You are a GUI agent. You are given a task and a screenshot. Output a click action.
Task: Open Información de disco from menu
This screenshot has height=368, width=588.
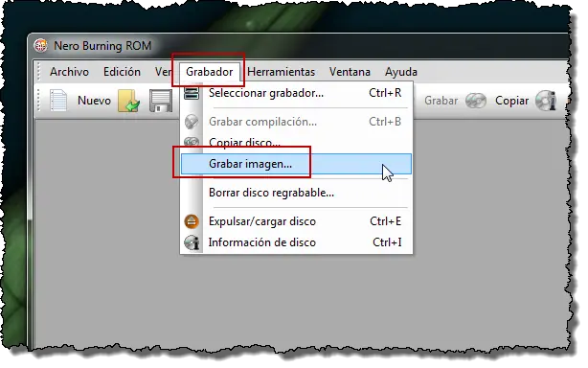[296, 242]
